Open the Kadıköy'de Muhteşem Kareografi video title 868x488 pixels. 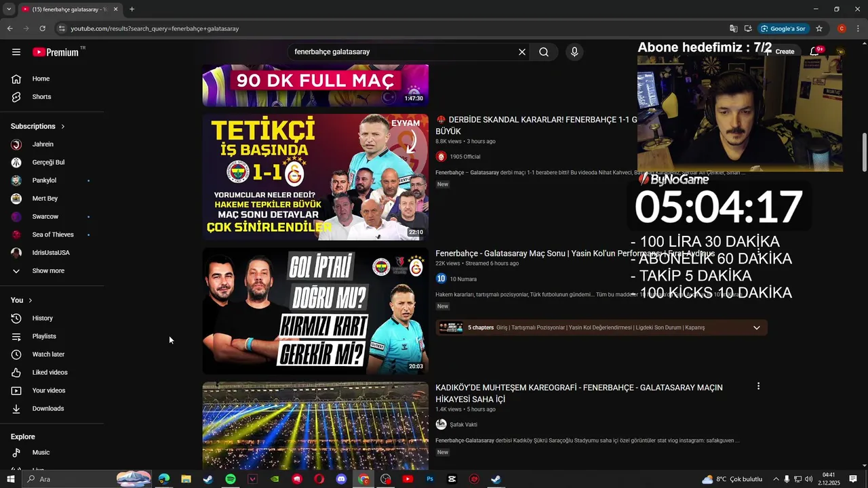tap(579, 394)
